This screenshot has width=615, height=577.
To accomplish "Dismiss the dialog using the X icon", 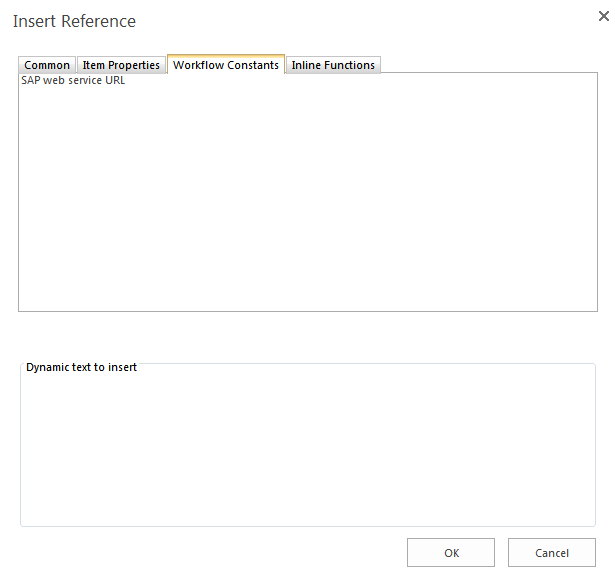I will coord(603,17).
